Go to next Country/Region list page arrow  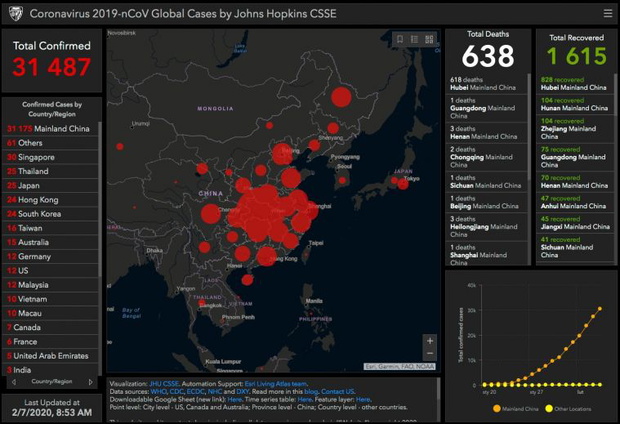90,382
